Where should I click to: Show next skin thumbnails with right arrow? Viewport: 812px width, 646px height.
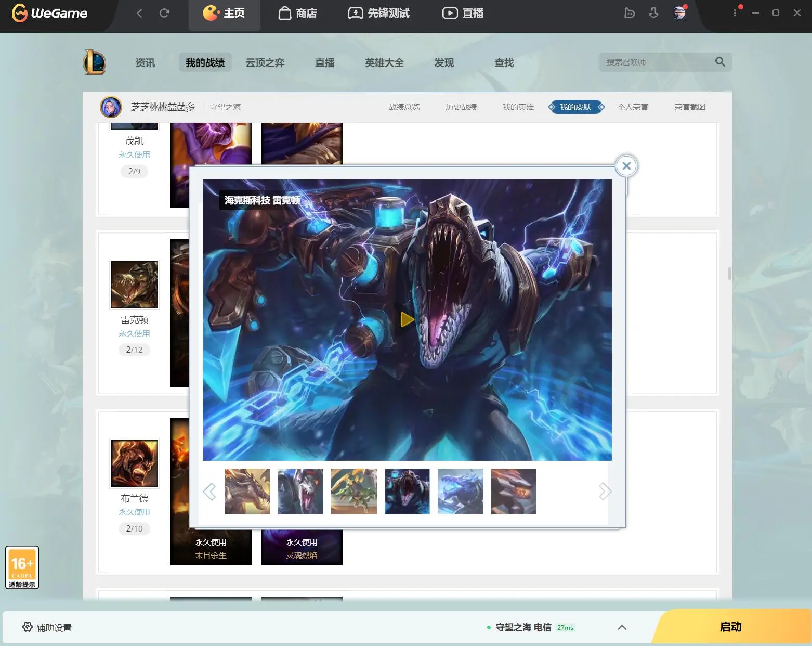(605, 491)
